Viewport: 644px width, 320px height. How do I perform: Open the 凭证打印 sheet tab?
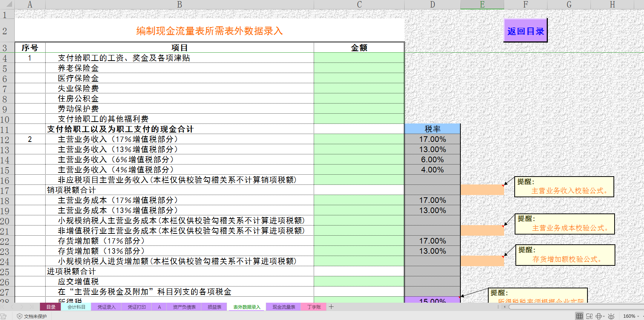pyautogui.click(x=136, y=307)
